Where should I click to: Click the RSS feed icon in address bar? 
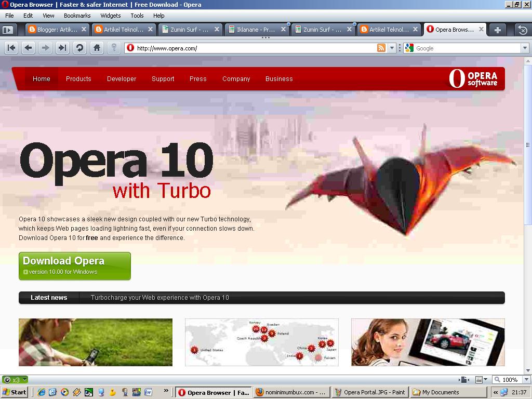[381, 48]
